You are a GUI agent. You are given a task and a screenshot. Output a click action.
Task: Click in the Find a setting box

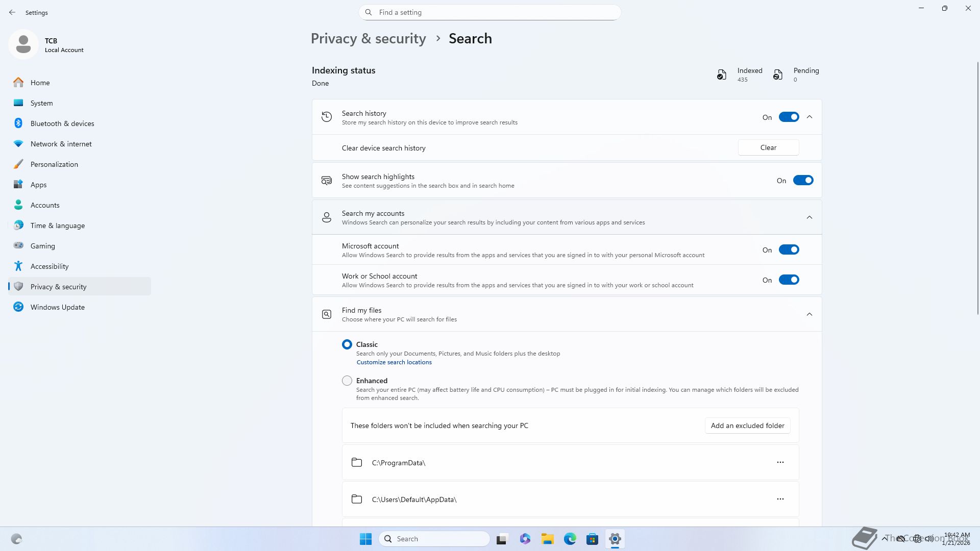coord(490,12)
